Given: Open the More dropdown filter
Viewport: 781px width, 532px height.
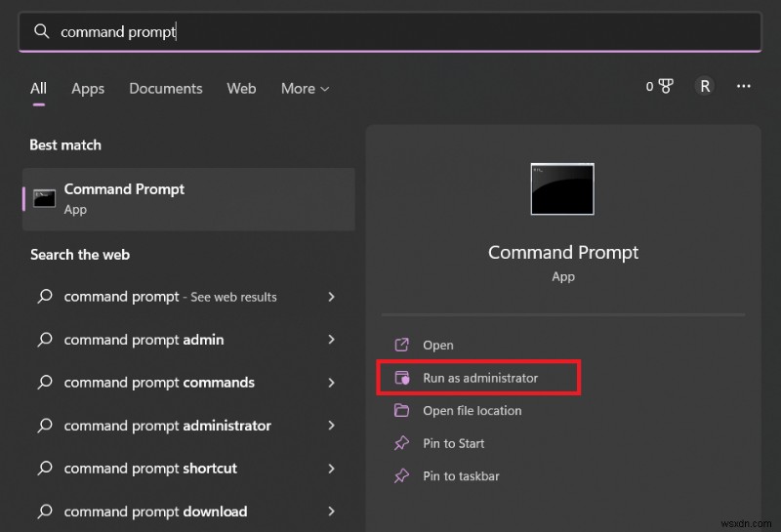Looking at the screenshot, I should (x=305, y=88).
